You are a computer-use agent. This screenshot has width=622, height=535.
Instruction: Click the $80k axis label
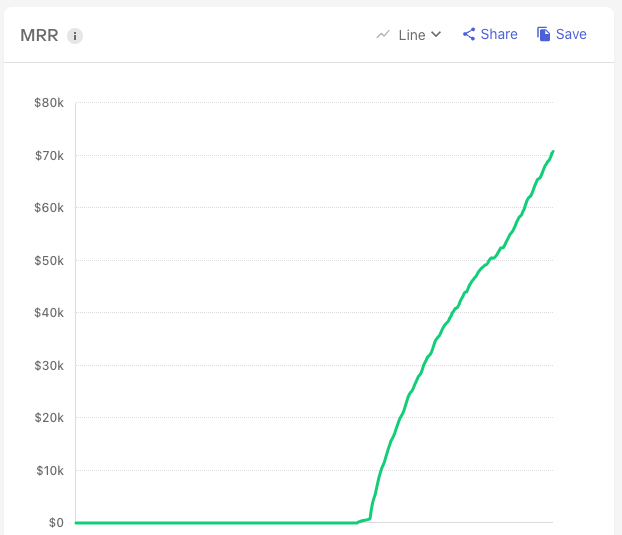tap(49, 103)
